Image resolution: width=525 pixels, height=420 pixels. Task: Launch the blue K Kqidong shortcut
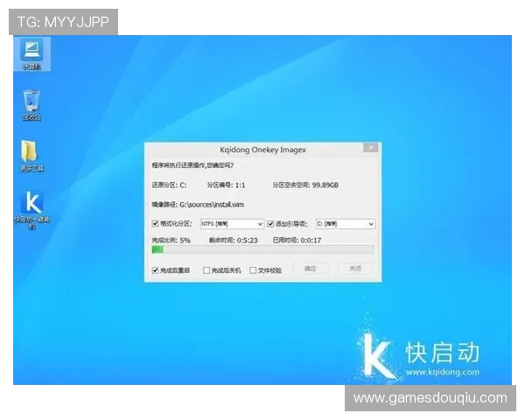31,210
